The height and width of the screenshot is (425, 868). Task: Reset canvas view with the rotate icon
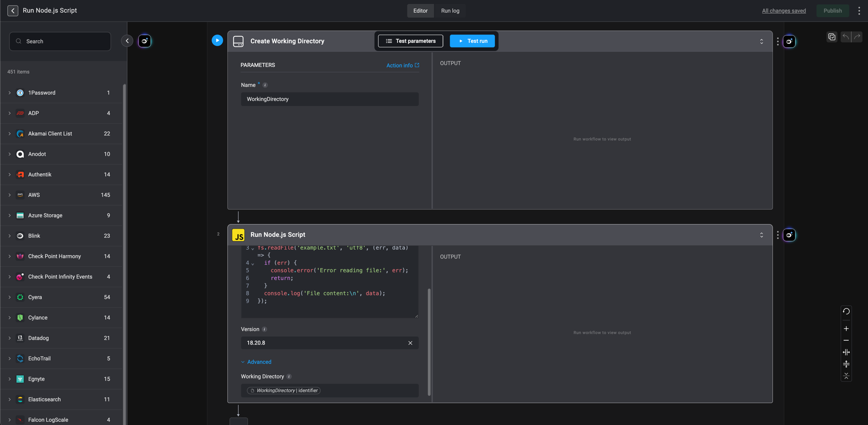click(846, 311)
